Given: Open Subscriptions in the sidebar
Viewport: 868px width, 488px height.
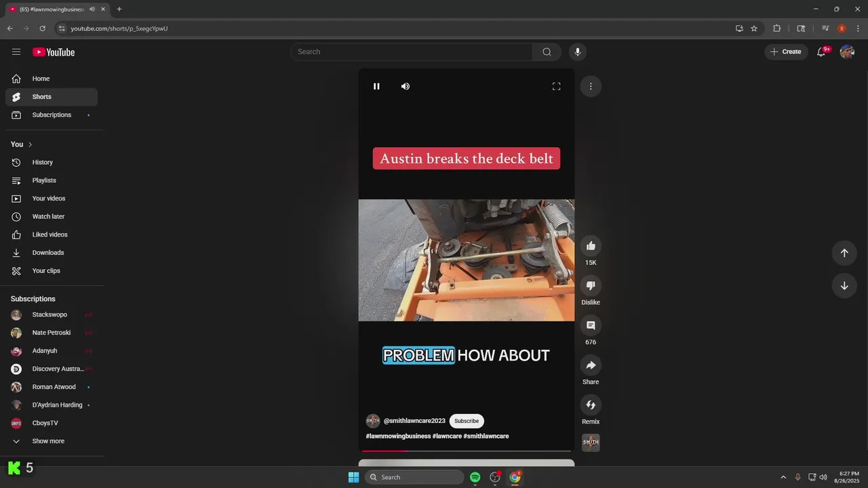Looking at the screenshot, I should (52, 115).
